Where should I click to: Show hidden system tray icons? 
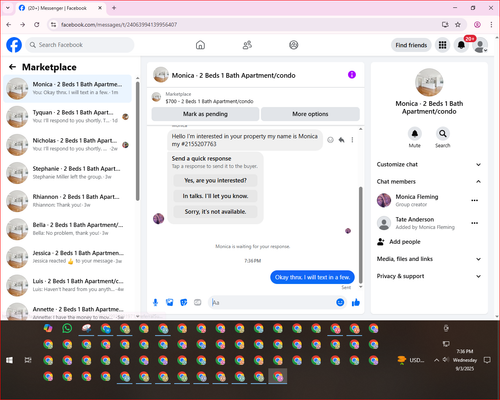click(436, 360)
